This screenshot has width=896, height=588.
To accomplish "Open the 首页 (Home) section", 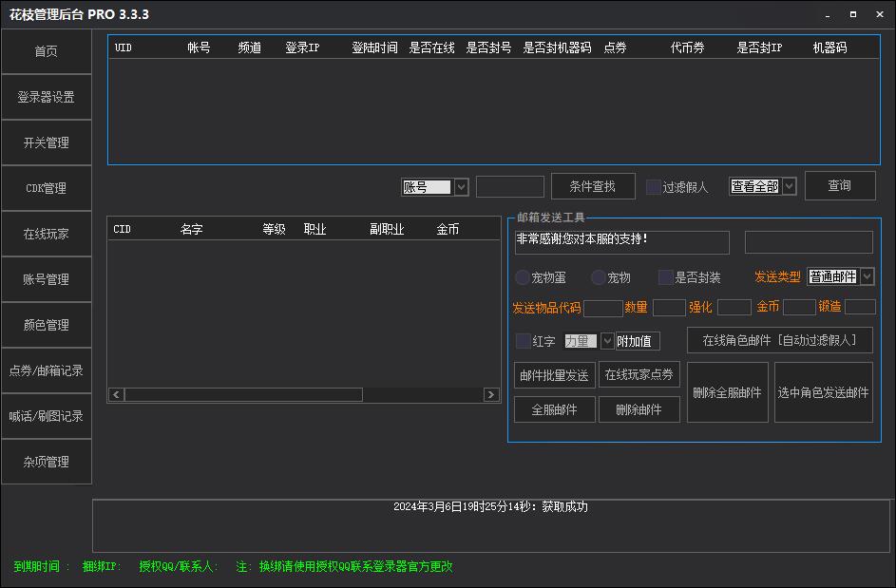I will [45, 51].
